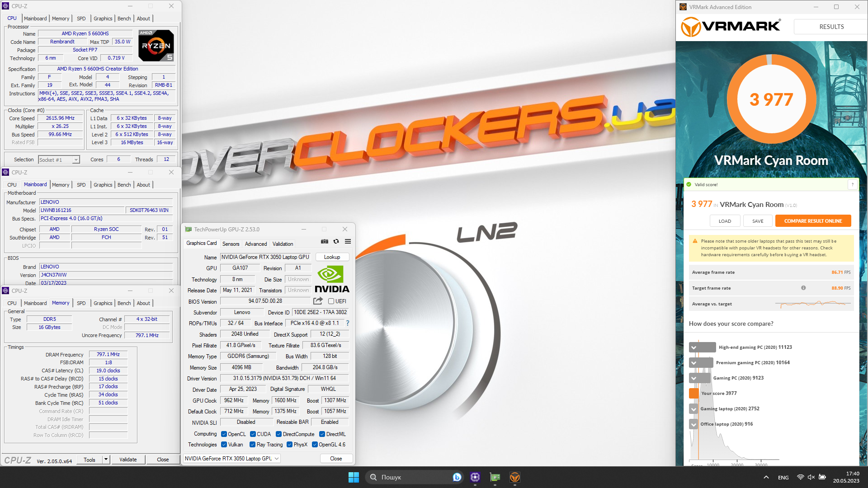
Task: Toggle the Vulkan checkbox
Action: 224,445
